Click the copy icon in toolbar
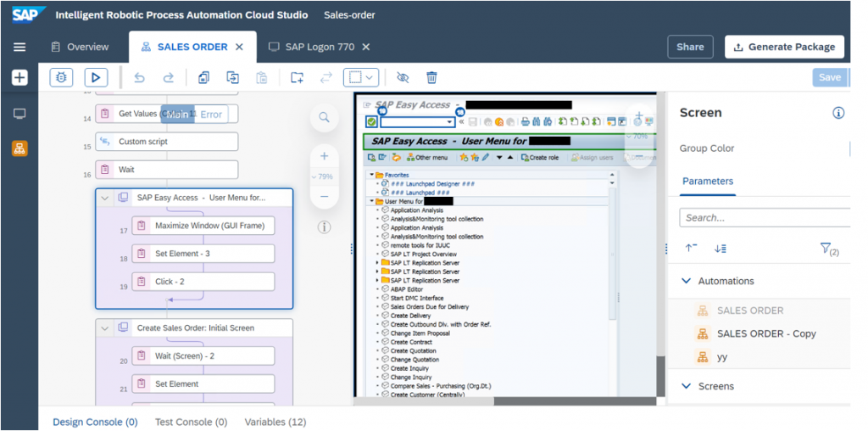Image resolution: width=868 pixels, height=431 pixels. click(x=203, y=77)
